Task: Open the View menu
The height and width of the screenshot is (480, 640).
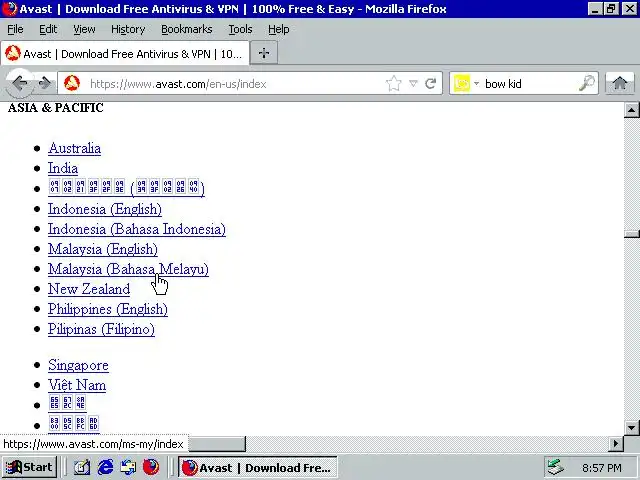Action: point(84,29)
